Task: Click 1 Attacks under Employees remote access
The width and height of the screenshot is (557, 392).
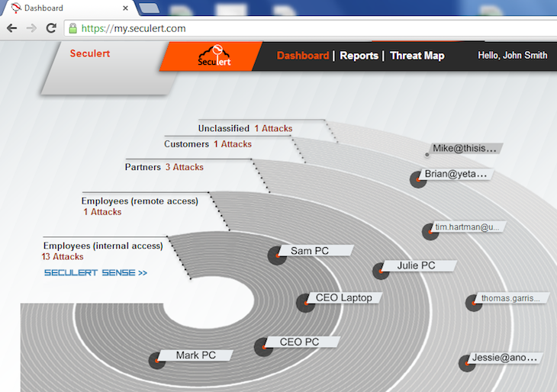Action: [x=102, y=211]
